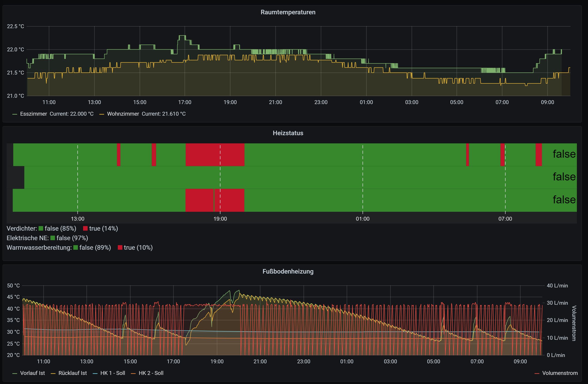Click yellow Wohnzimmer legend color line
The width and height of the screenshot is (588, 384).
coord(101,114)
